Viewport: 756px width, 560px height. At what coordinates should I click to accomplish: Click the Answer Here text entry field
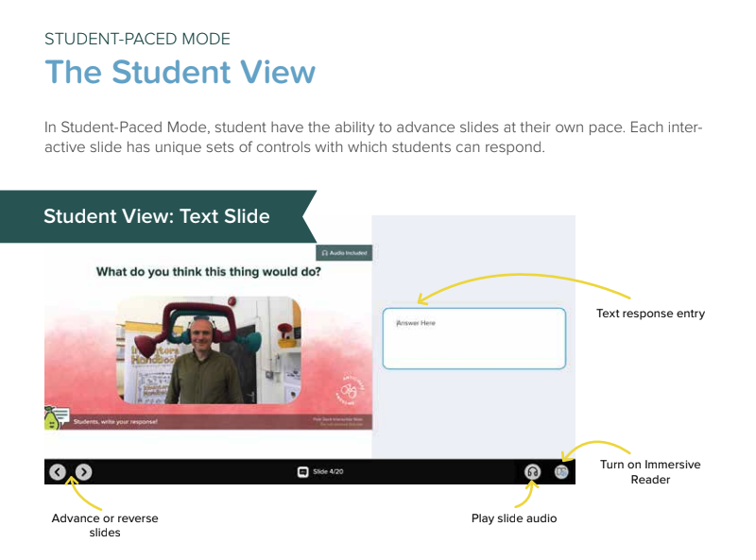pos(472,338)
